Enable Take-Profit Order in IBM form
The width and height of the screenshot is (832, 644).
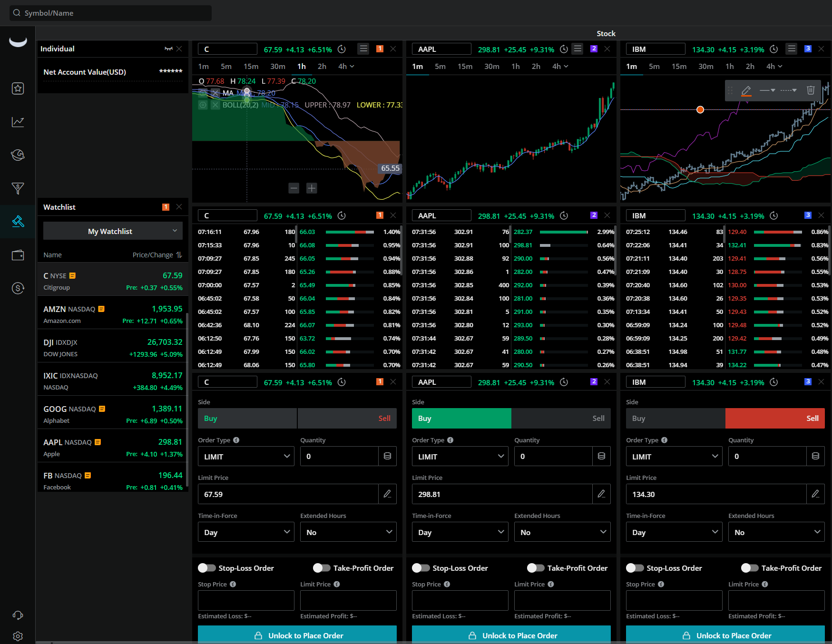point(750,568)
